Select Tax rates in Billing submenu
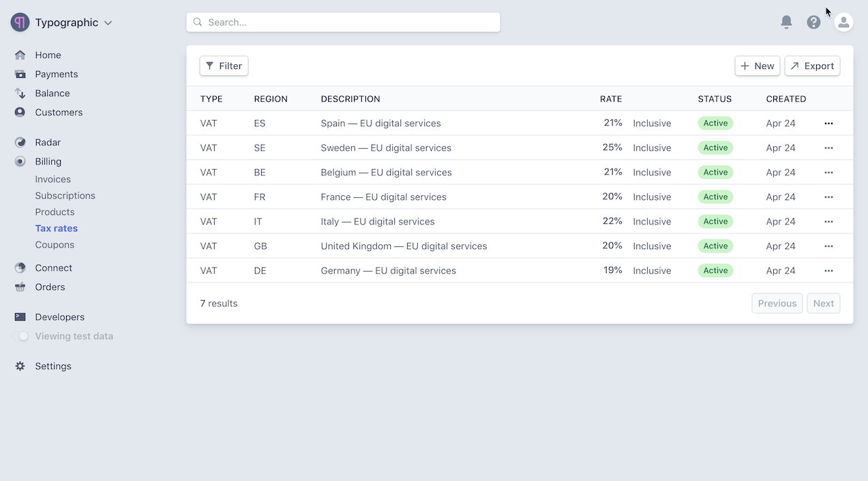Image resolution: width=868 pixels, height=481 pixels. 57,229
